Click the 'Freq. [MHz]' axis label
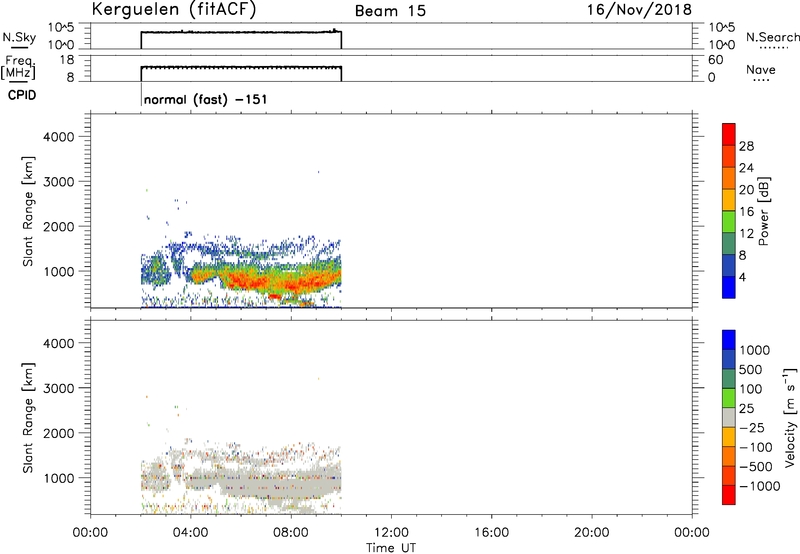This screenshot has height=554, width=800. coord(19,67)
